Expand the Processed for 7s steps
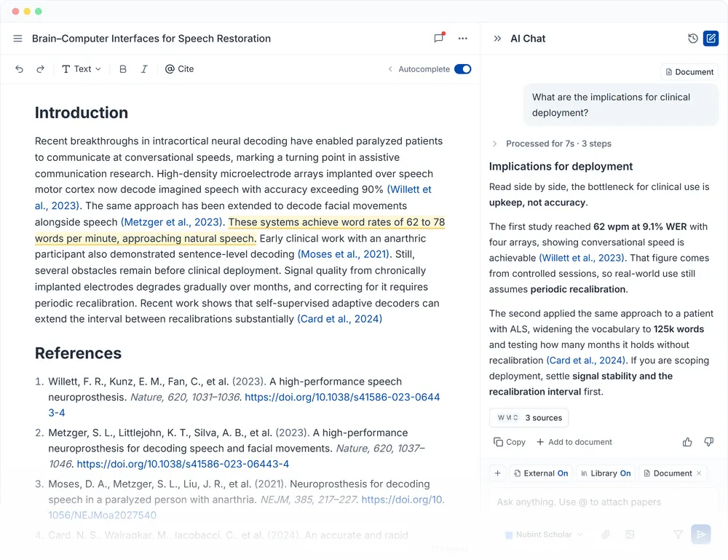Screen dimensions: 728x560 (551, 143)
